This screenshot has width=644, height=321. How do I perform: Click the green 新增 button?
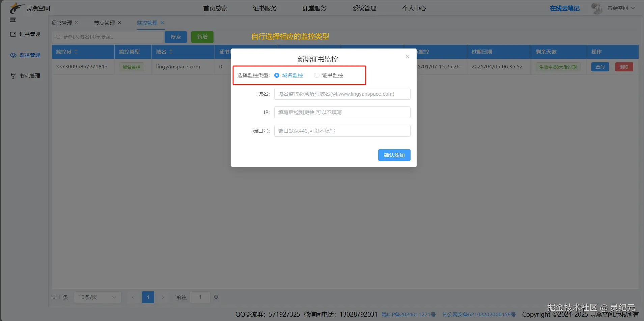(202, 37)
